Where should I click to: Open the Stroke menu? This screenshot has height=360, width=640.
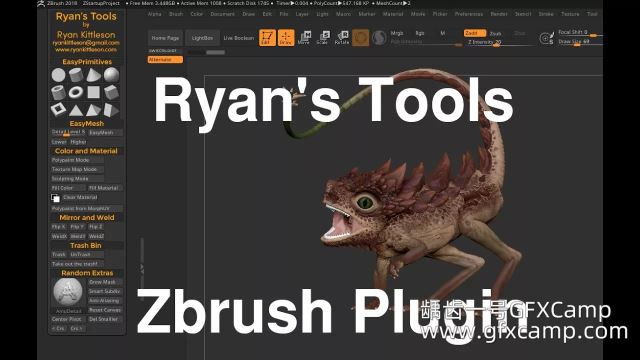coord(546,14)
